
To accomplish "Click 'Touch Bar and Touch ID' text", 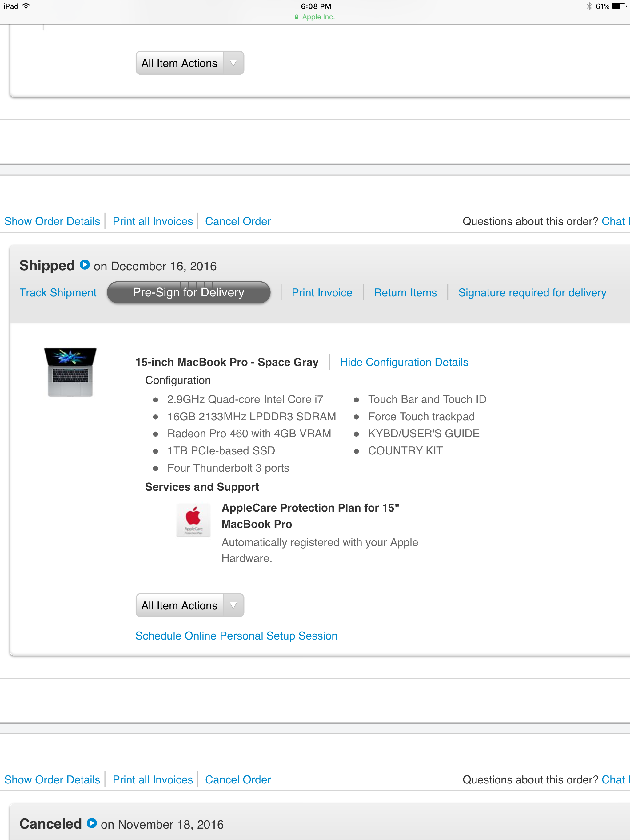I will coord(427,399).
